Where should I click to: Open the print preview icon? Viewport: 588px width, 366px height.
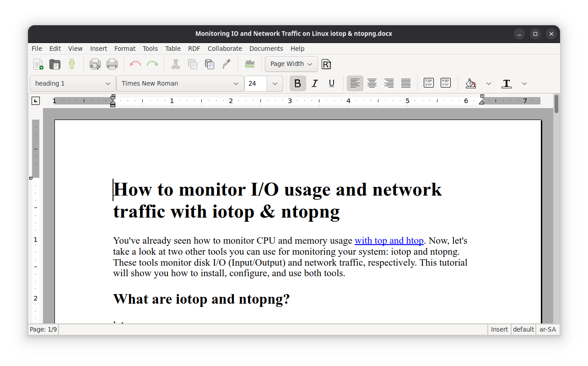click(95, 64)
